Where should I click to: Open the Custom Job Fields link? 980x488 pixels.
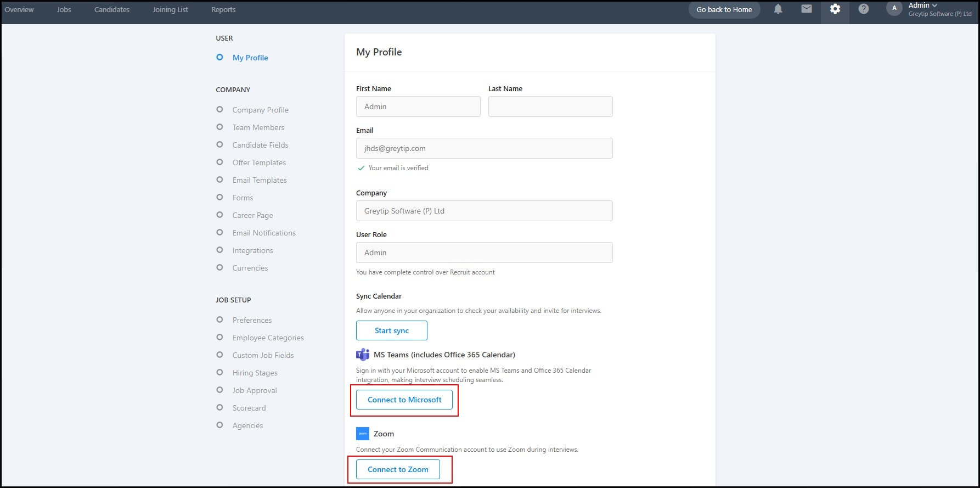coord(263,355)
